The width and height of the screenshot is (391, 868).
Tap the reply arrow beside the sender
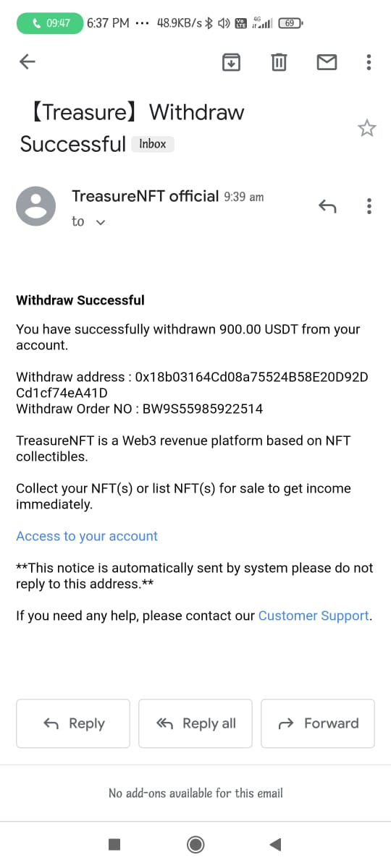pos(327,207)
